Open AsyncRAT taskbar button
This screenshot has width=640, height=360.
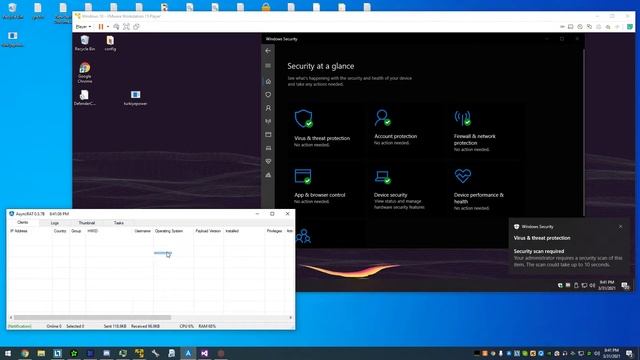tap(188, 353)
